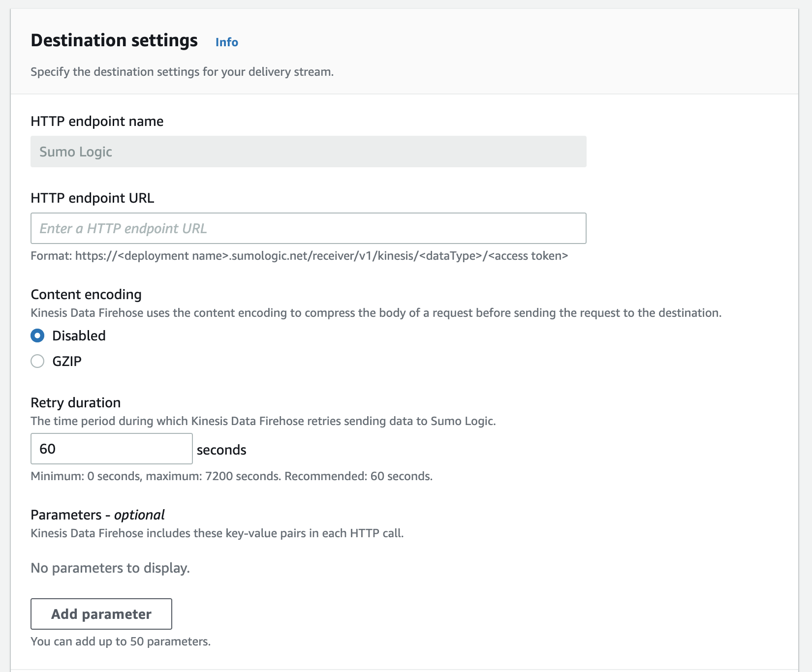The width and height of the screenshot is (812, 672).
Task: Click the greyed-out Sumo Logic name field
Action: (x=308, y=152)
